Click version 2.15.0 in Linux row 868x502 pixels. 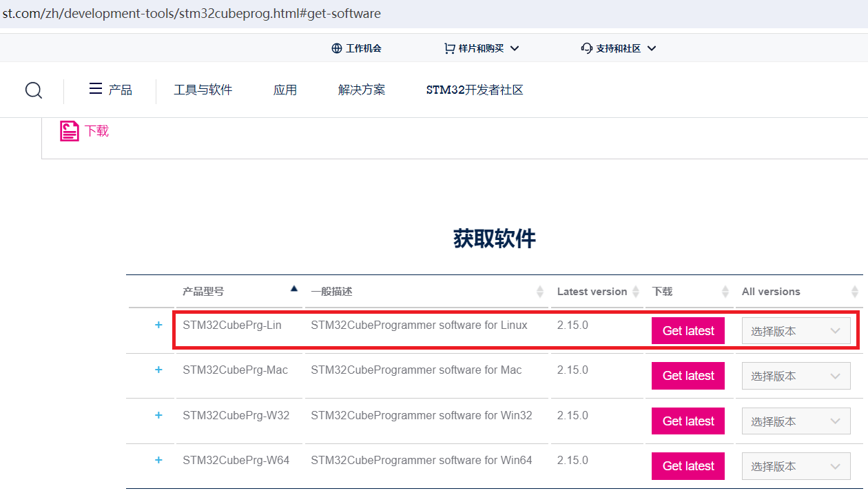pos(572,325)
